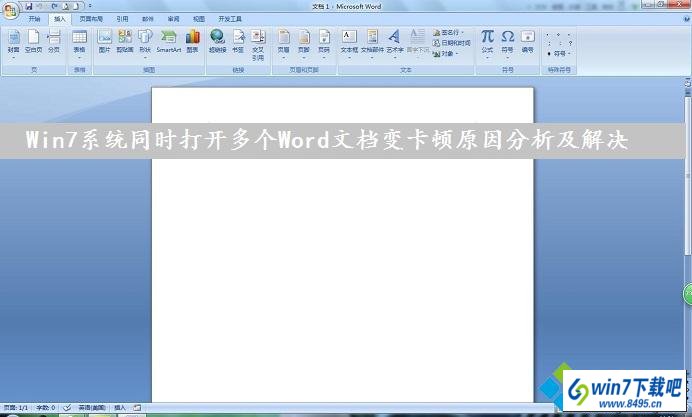Open the View (视图) tab
The height and width of the screenshot is (417, 692).
[199, 19]
